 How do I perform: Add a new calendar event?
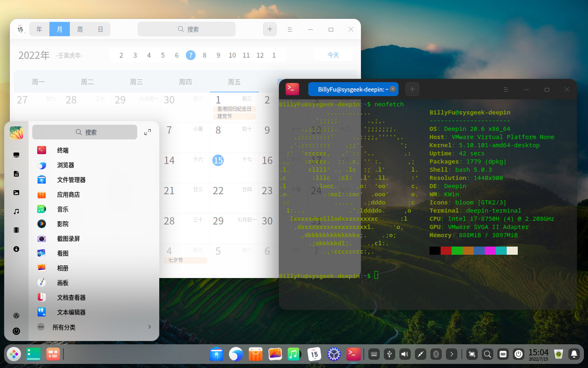coord(270,29)
